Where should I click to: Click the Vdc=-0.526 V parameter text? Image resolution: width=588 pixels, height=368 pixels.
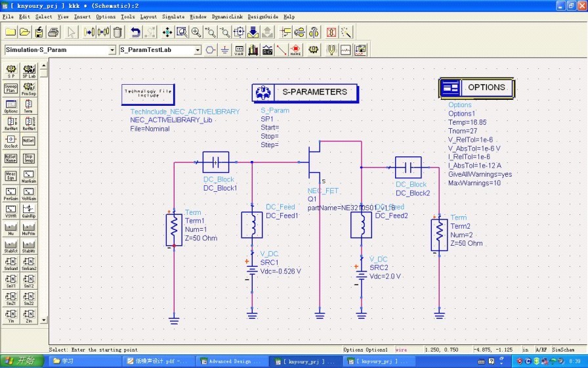click(x=280, y=271)
